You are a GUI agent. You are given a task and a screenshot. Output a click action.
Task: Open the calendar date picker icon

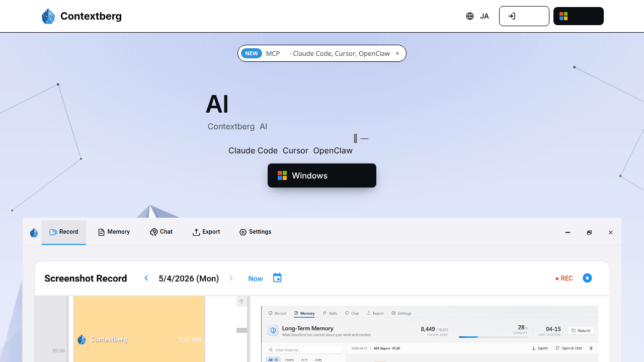point(277,278)
